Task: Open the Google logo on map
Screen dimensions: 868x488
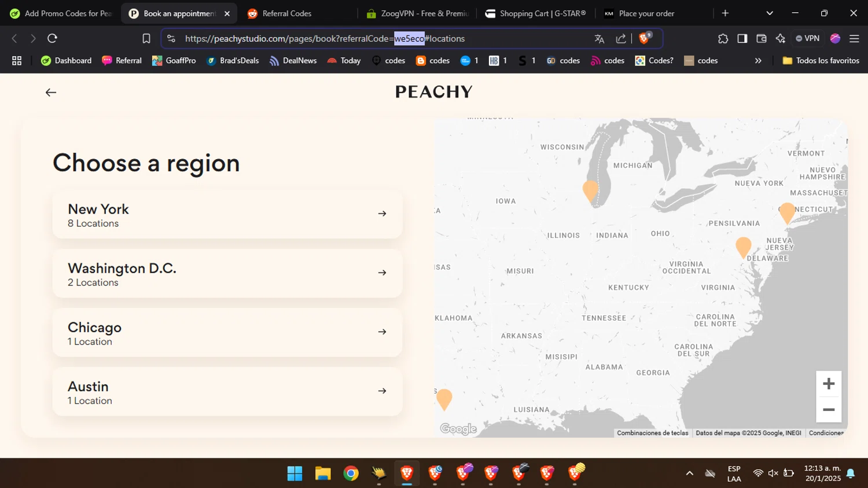Action: coord(458,429)
